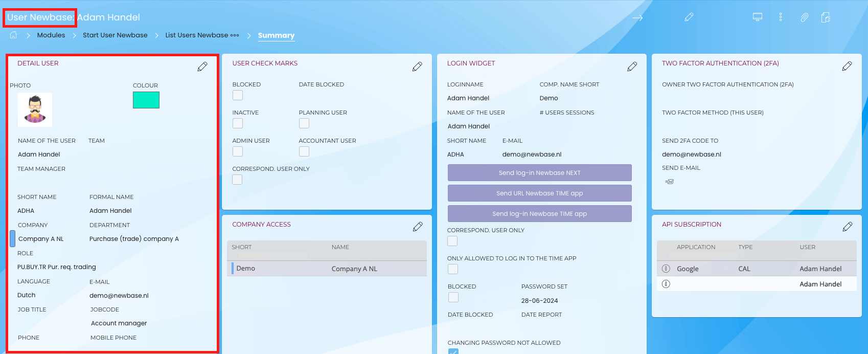Open Modules breadcrumb
The height and width of the screenshot is (354, 868).
(x=51, y=35)
